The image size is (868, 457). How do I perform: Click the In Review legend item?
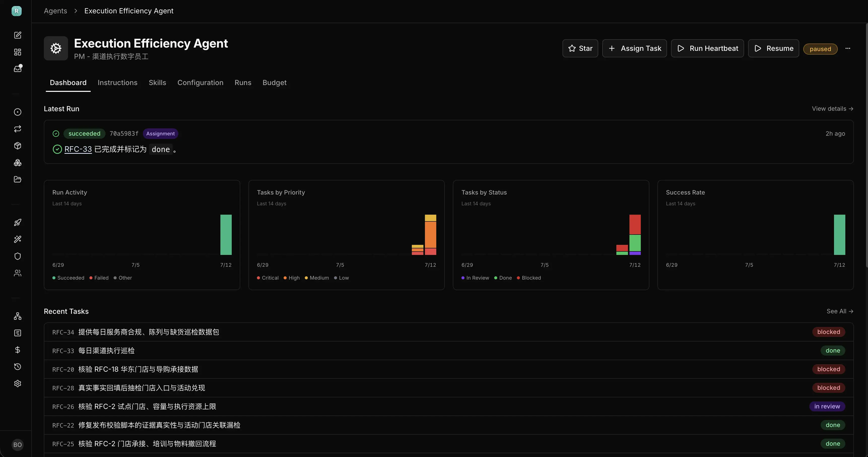475,278
